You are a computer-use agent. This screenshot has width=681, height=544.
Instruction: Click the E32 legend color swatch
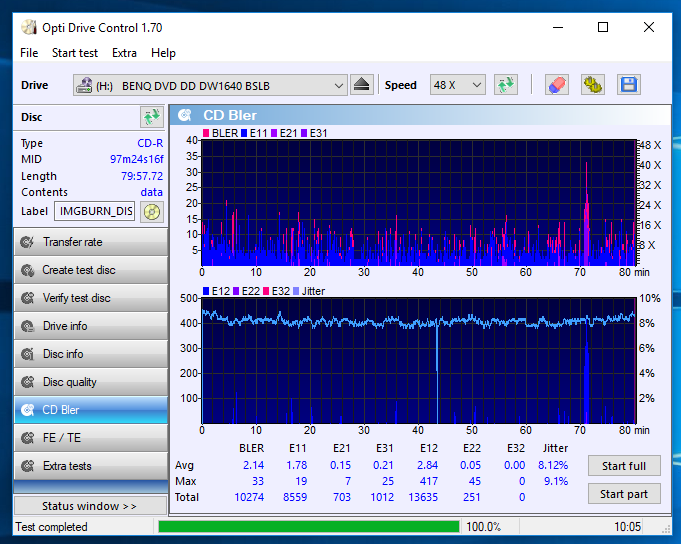pos(266,291)
